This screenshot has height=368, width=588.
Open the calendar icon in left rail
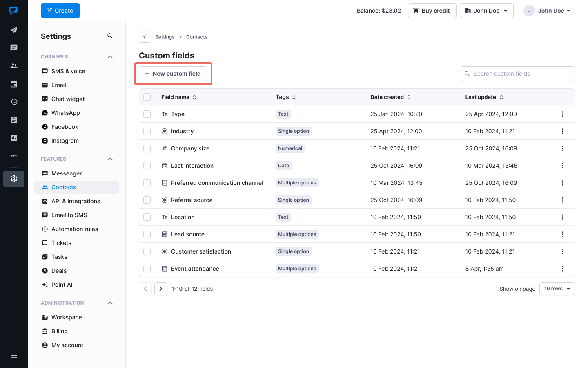[x=14, y=84]
